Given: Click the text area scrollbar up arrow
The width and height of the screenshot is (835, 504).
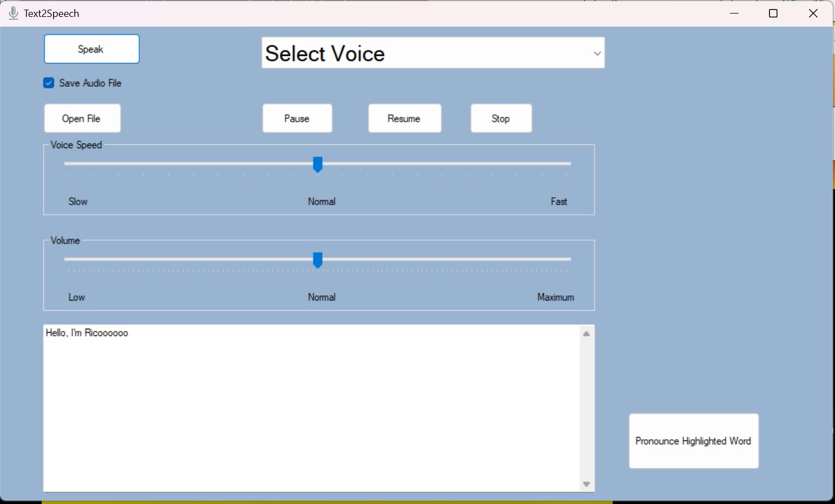Looking at the screenshot, I should click(x=587, y=334).
